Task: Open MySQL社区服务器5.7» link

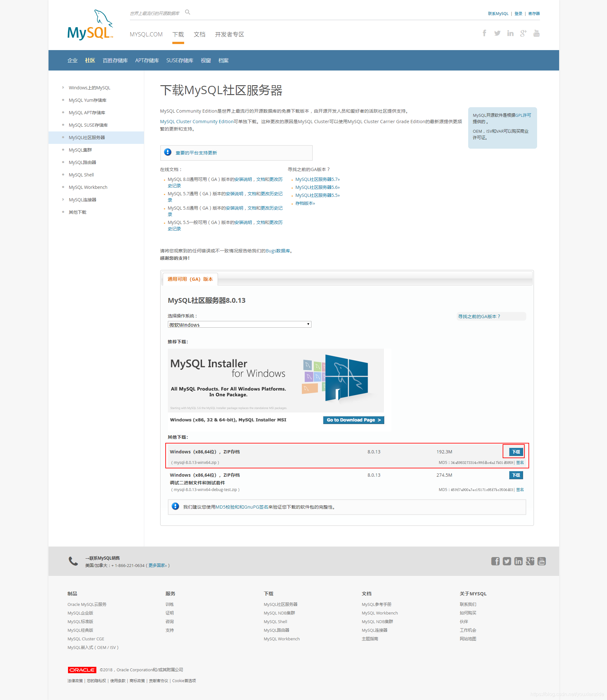Action: 318,180
